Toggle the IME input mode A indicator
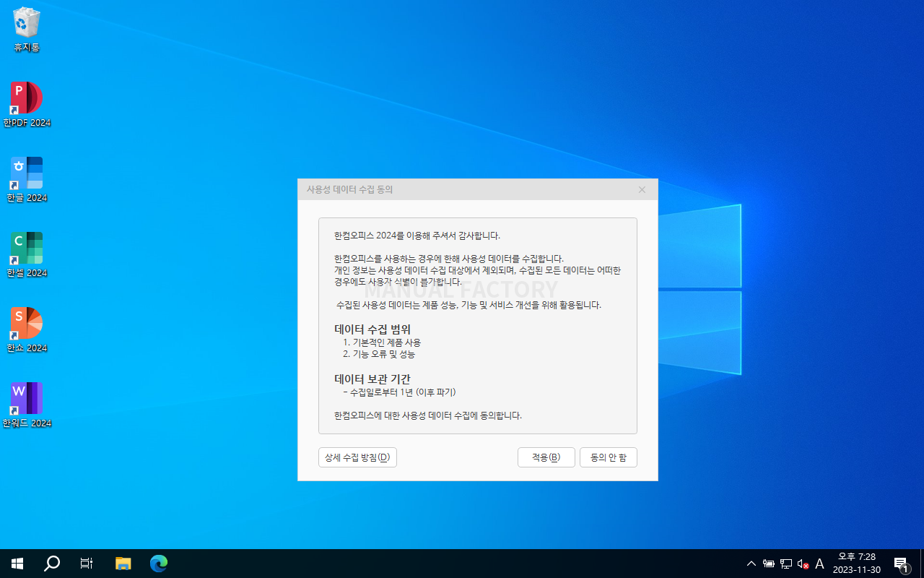The width and height of the screenshot is (924, 578). point(819,564)
